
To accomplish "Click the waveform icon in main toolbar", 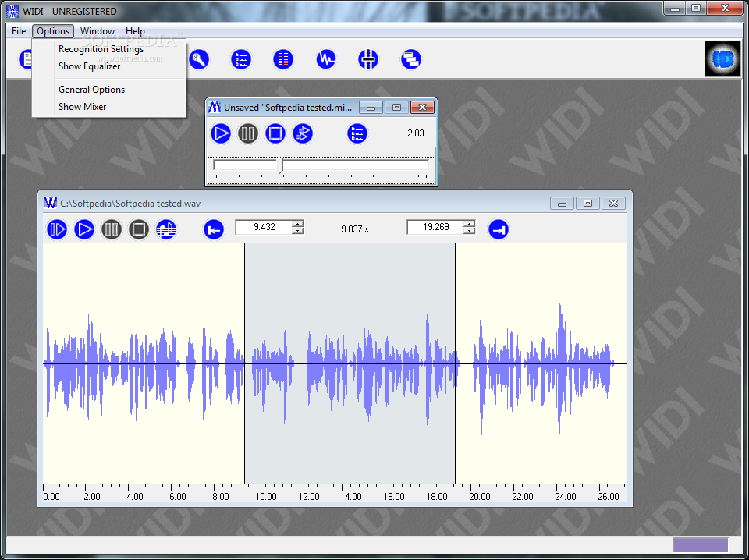I will click(x=326, y=60).
